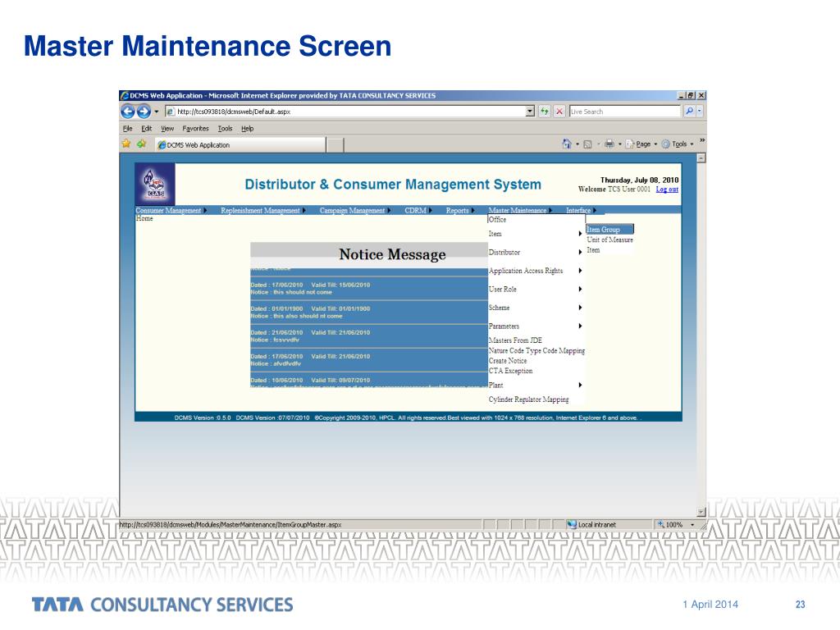Expand the address bar dropdown arrow

tap(531, 112)
